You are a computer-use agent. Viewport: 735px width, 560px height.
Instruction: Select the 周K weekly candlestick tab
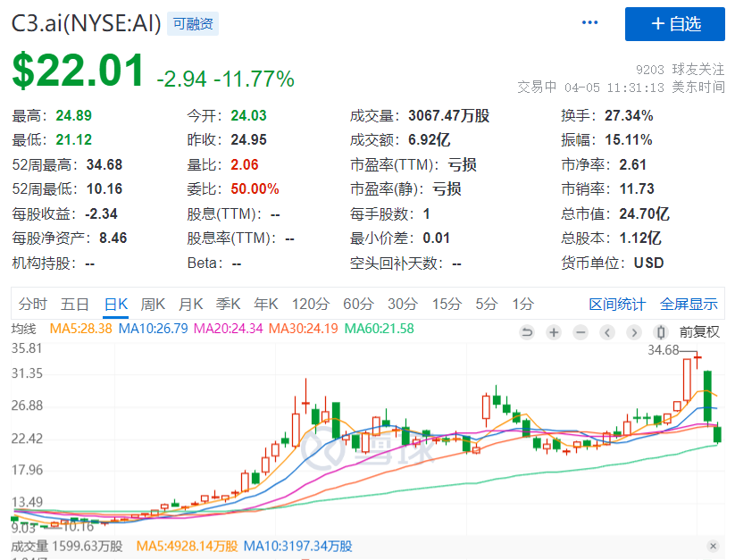pyautogui.click(x=153, y=305)
